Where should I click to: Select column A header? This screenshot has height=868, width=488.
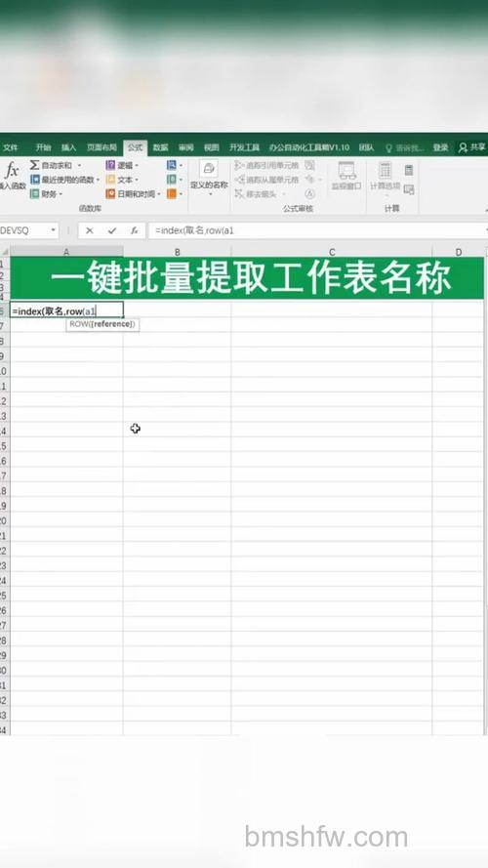point(66,252)
